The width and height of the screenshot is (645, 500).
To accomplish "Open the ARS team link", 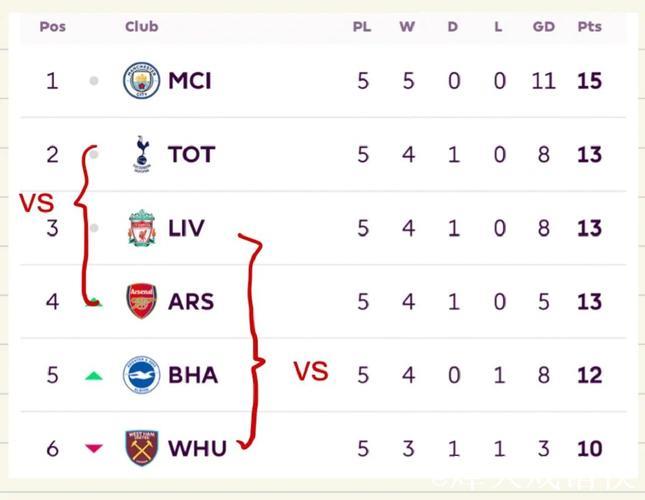I will 191,302.
